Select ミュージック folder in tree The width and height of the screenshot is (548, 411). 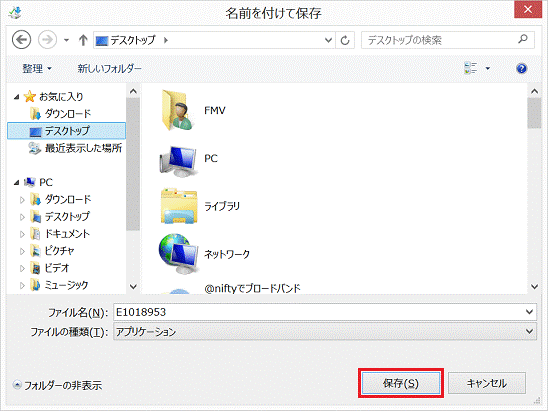coord(66,285)
